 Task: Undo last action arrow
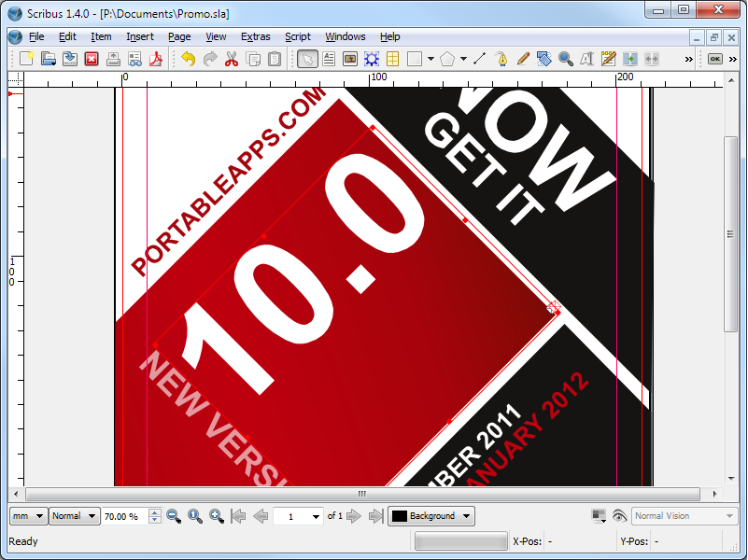tap(189, 59)
